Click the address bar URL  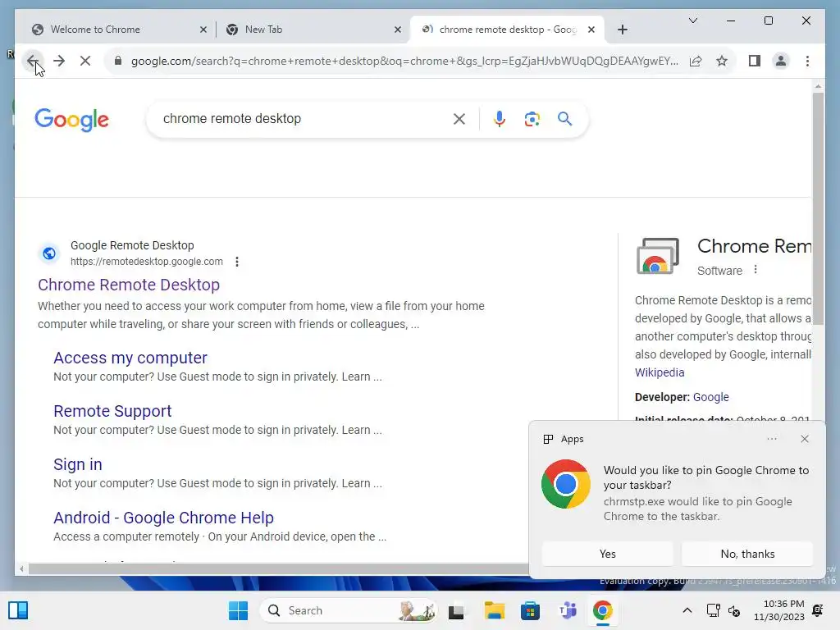point(404,61)
